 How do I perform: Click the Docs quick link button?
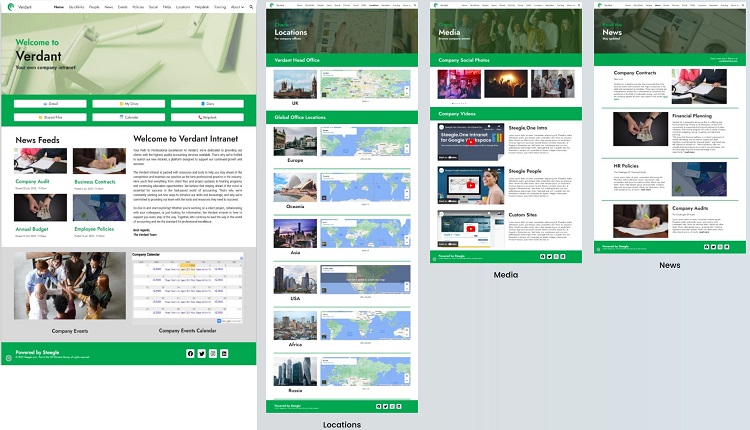(207, 104)
